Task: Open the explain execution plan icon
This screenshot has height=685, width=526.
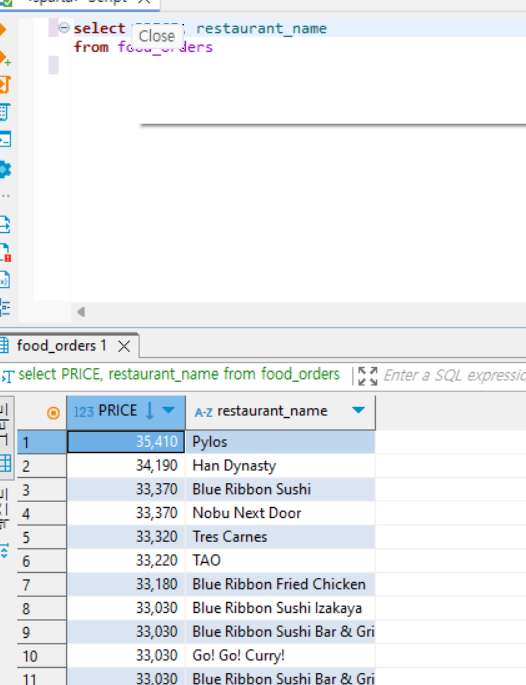Action: pyautogui.click(x=4, y=112)
